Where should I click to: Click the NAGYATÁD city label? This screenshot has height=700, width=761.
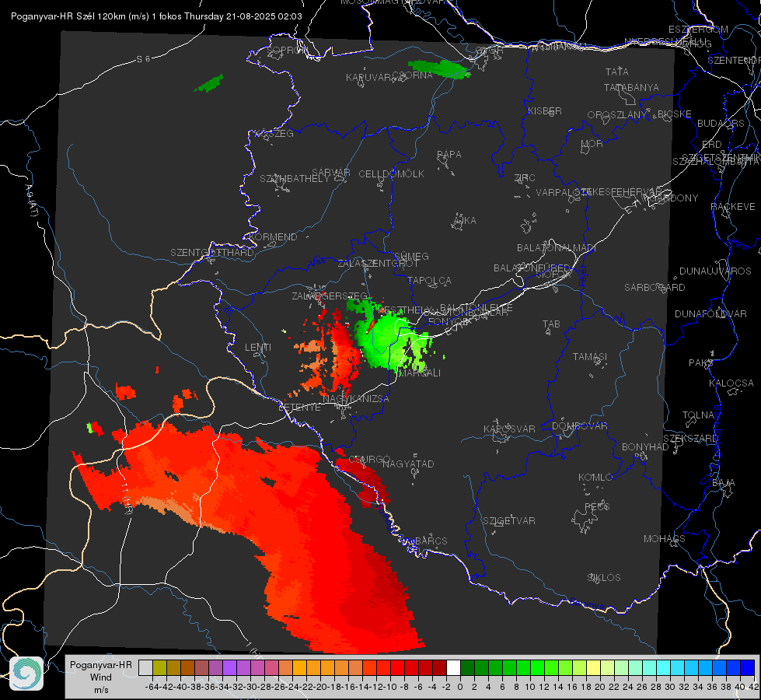(x=408, y=464)
